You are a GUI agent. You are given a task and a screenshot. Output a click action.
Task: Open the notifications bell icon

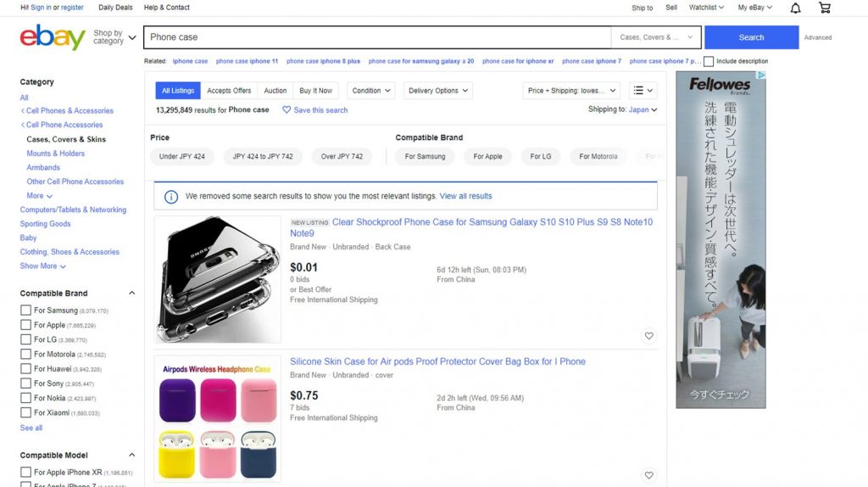point(795,8)
